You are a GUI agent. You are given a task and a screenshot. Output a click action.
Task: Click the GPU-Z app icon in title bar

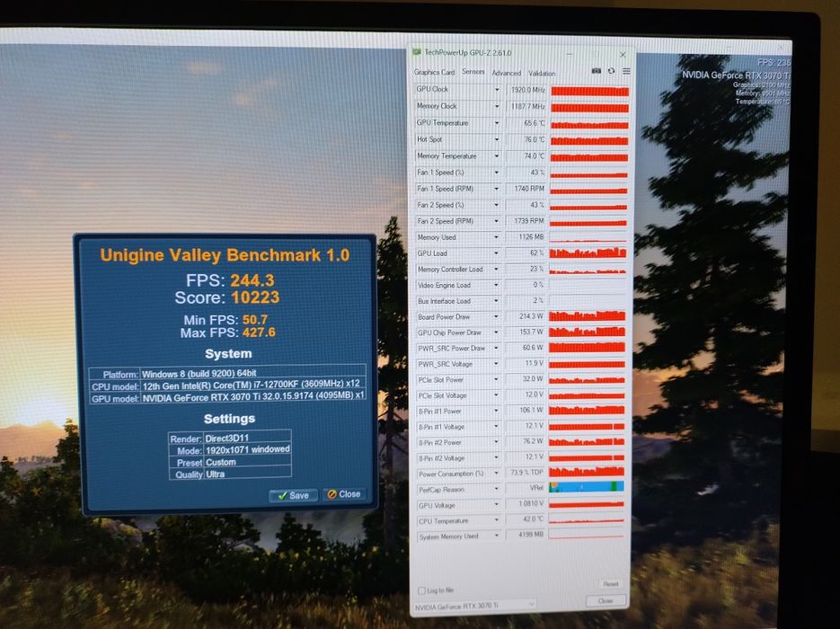417,52
